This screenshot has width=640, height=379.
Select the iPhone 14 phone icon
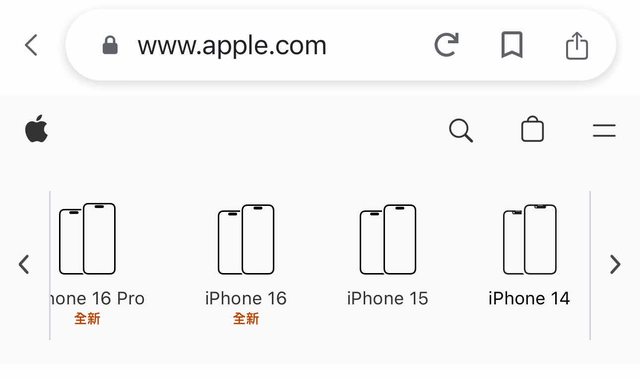(x=529, y=239)
